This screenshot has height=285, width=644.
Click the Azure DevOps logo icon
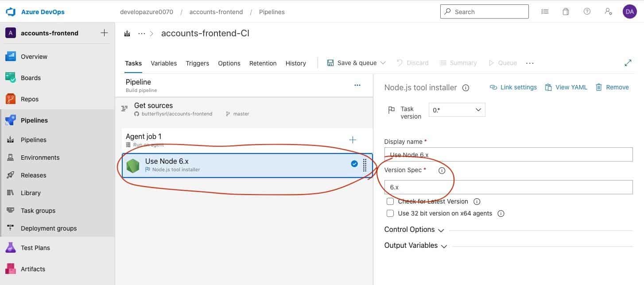coord(11,12)
